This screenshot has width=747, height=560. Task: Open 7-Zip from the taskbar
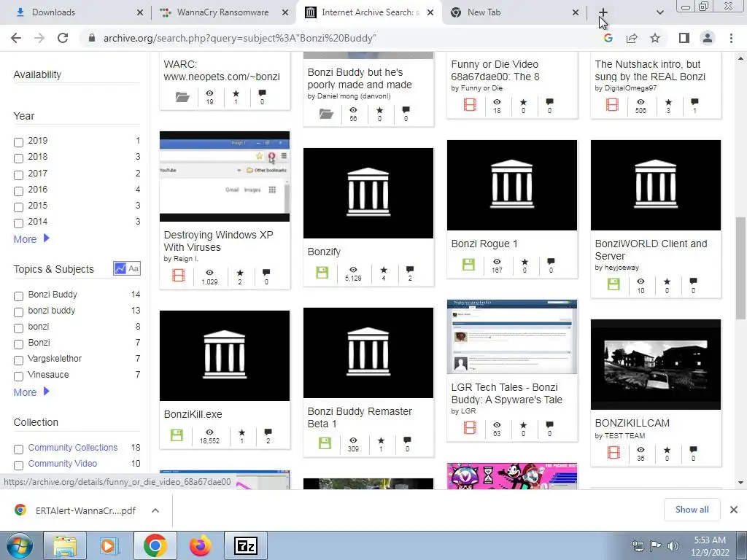[246, 545]
